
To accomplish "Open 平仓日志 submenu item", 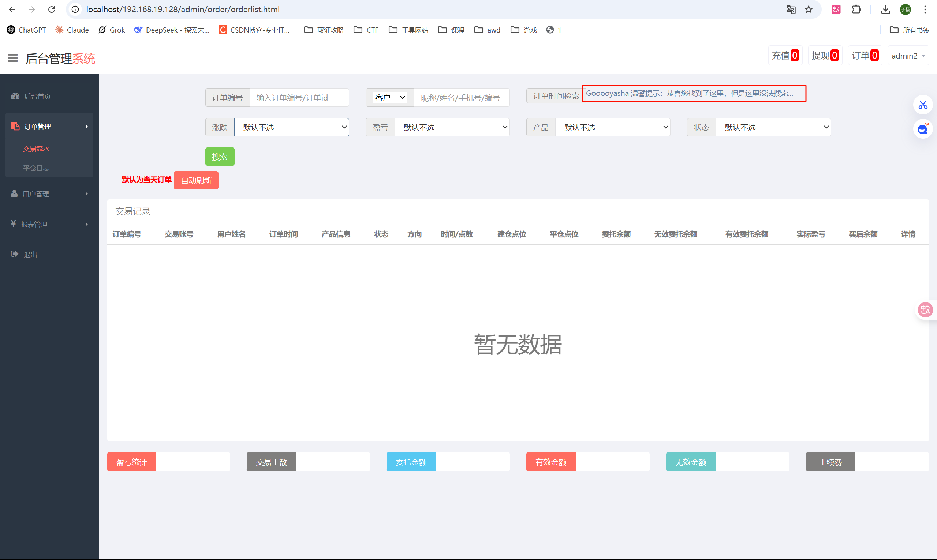I will point(36,168).
